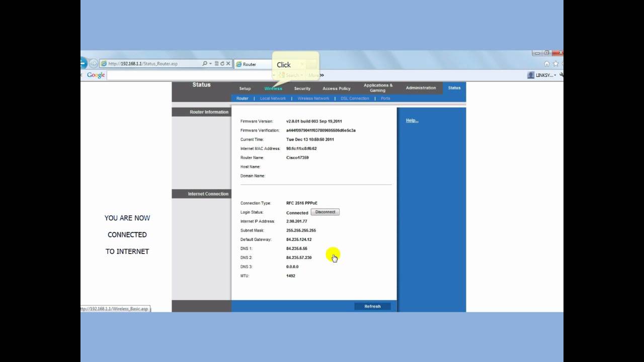Click the browser forward arrow button
The image size is (644, 362).
[94, 64]
